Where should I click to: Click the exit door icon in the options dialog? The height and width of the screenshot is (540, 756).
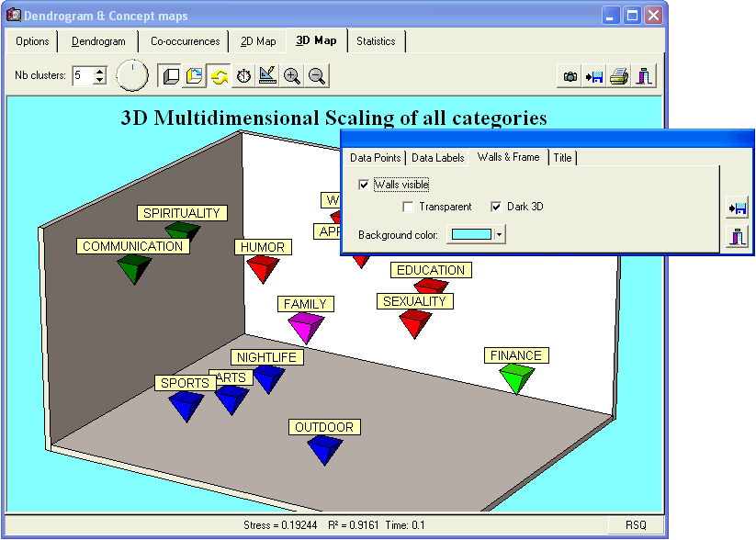736,237
